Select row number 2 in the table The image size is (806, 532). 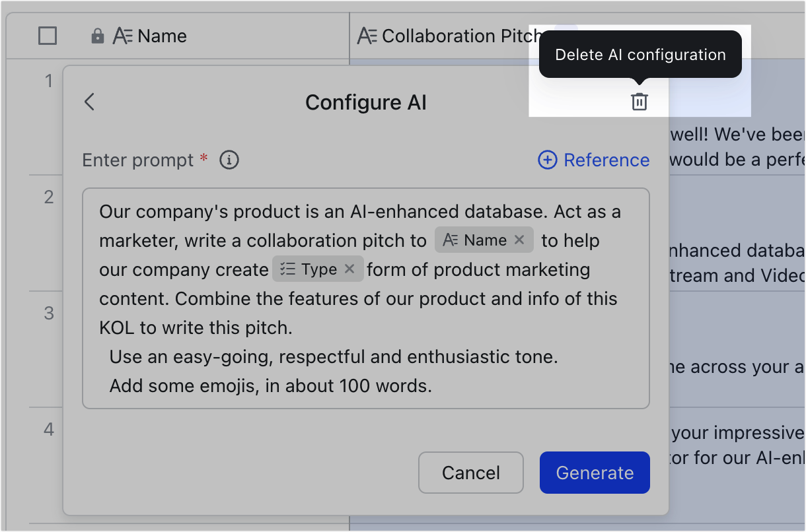tap(48, 197)
